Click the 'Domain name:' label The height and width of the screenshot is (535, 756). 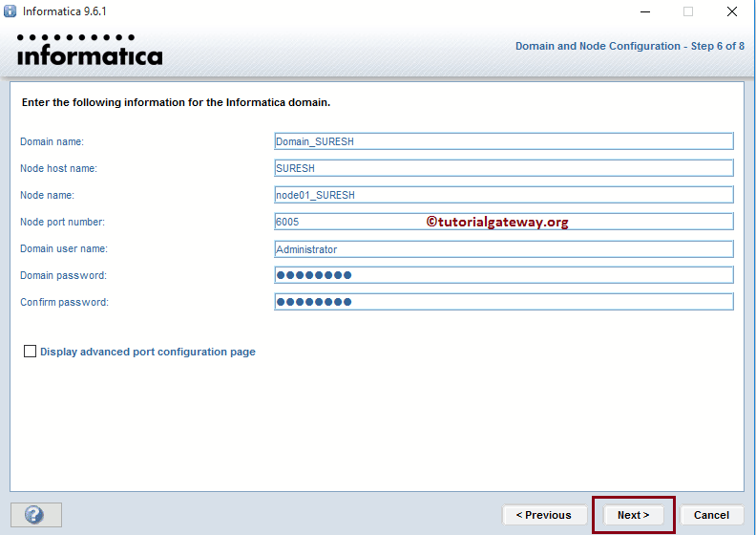[52, 141]
